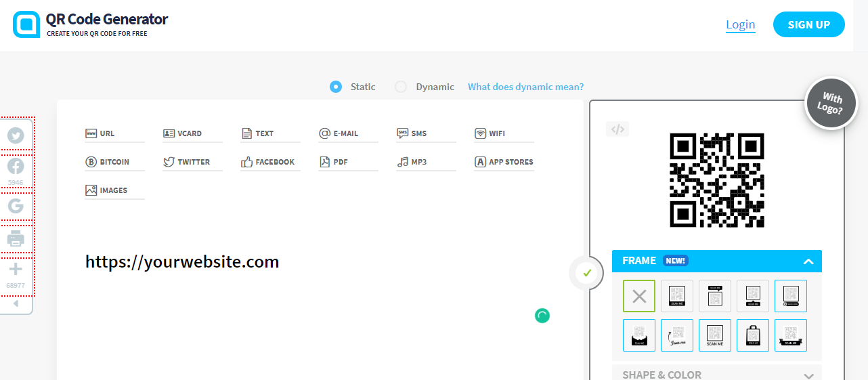Open more sharing options plus icon

click(16, 270)
